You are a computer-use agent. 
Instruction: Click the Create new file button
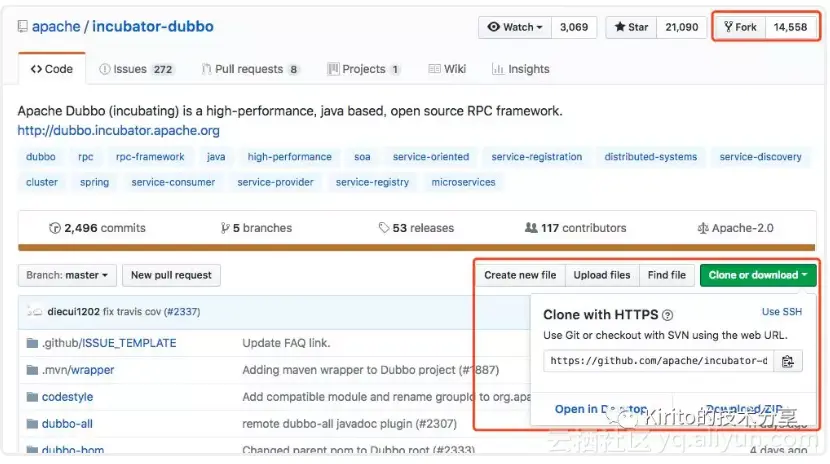(520, 275)
